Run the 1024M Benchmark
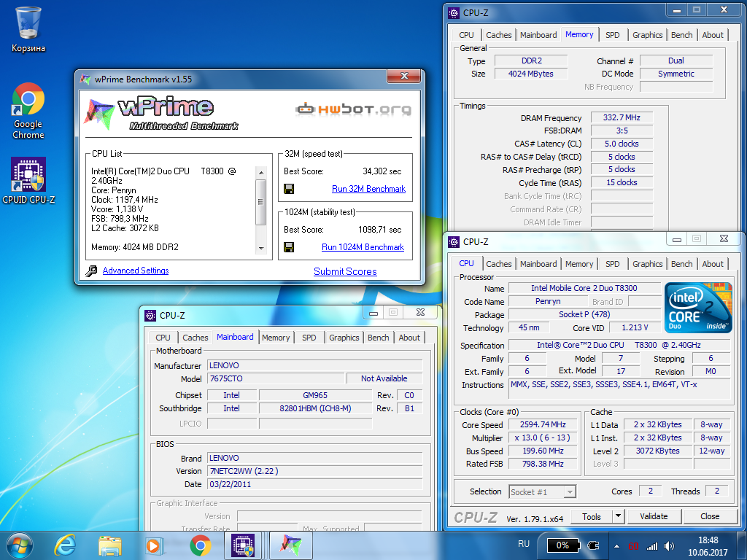The image size is (747, 560). pos(363,247)
